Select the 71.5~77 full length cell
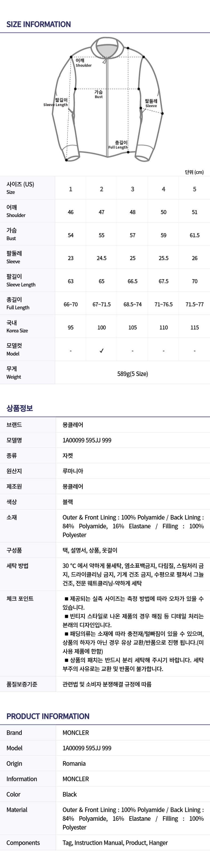Screen dimensions: 210x868 tap(195, 304)
